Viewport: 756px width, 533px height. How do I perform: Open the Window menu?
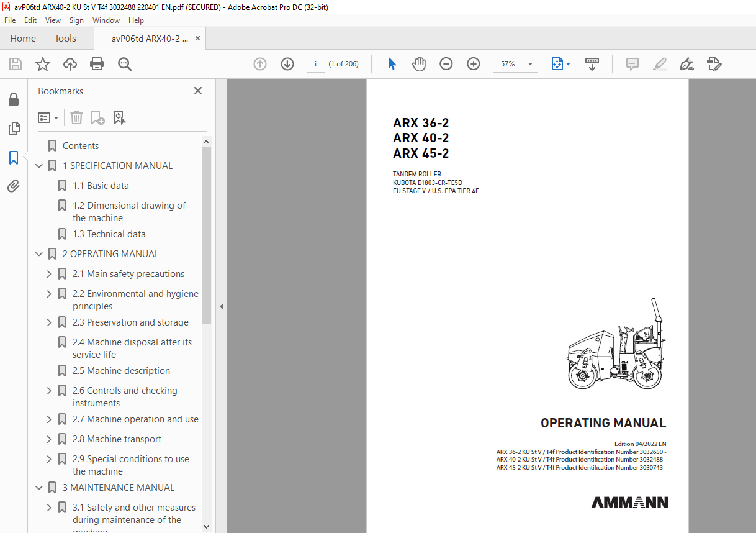106,20
